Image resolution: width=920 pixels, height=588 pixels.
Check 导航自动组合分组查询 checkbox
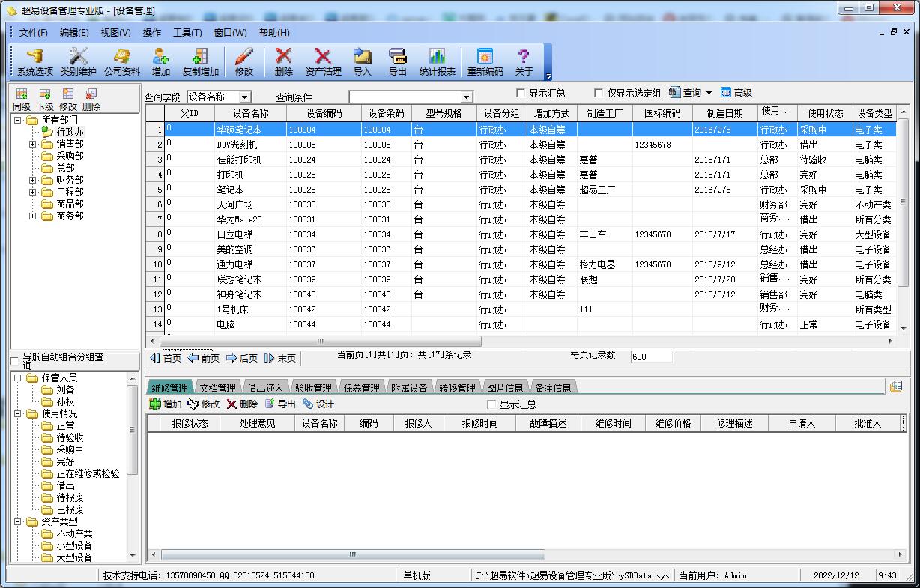[x=15, y=361]
